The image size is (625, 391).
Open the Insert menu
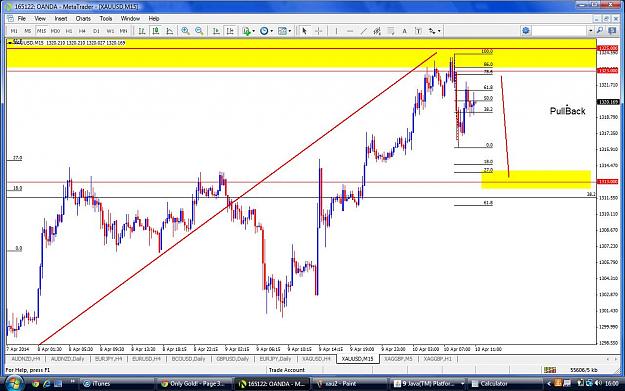pos(61,18)
